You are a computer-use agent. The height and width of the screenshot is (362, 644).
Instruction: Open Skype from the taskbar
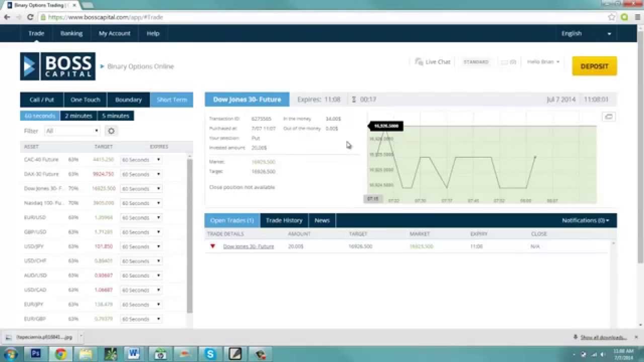[x=210, y=354]
